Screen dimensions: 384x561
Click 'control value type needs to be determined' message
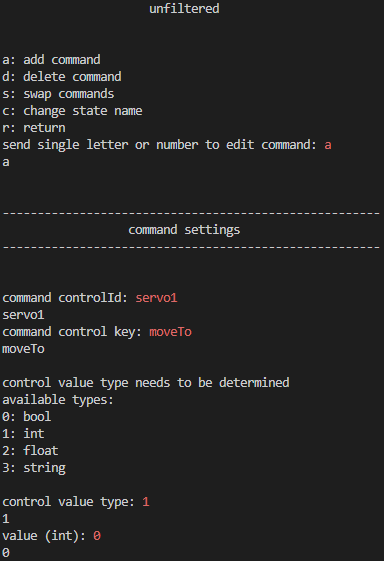click(146, 383)
